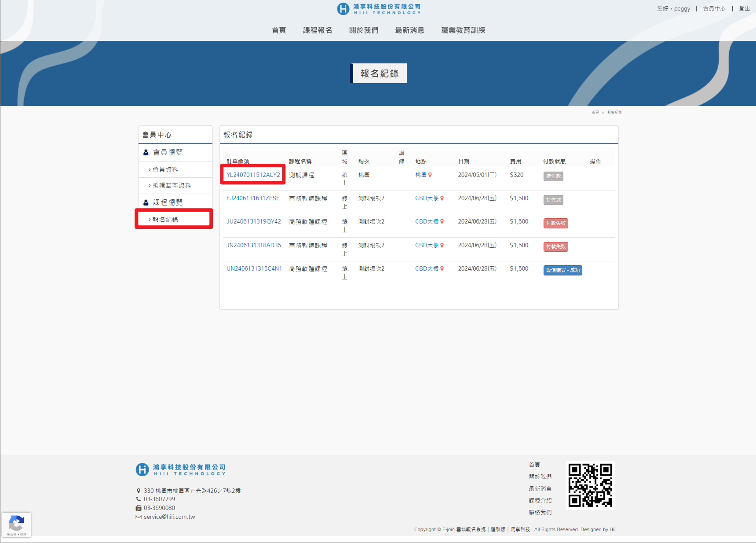
Task: Open 編輯基本資料 in the sidebar
Action: pos(172,185)
